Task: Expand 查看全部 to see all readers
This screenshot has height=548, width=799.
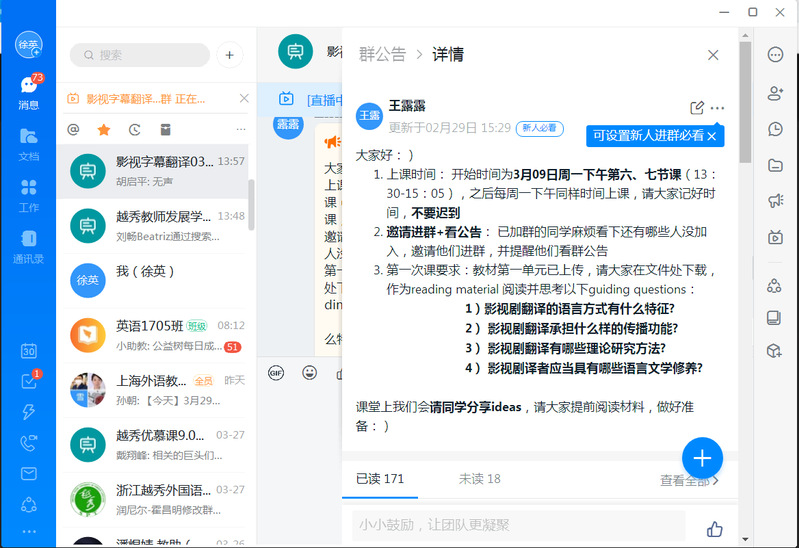Action: [x=689, y=481]
